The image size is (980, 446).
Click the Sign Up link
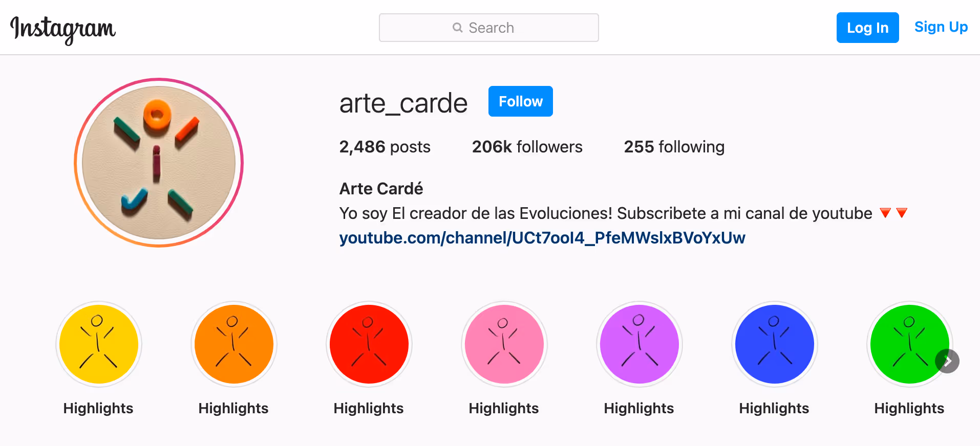[941, 27]
